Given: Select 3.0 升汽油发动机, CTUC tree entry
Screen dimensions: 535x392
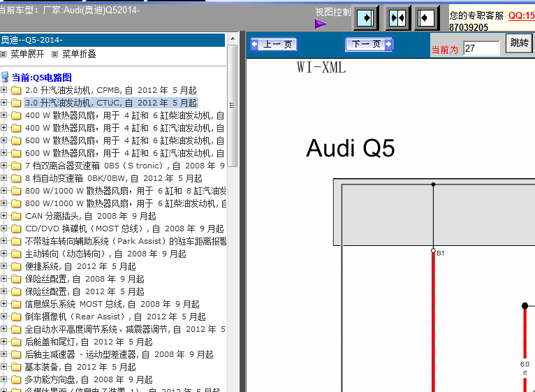Looking at the screenshot, I should click(x=111, y=103).
